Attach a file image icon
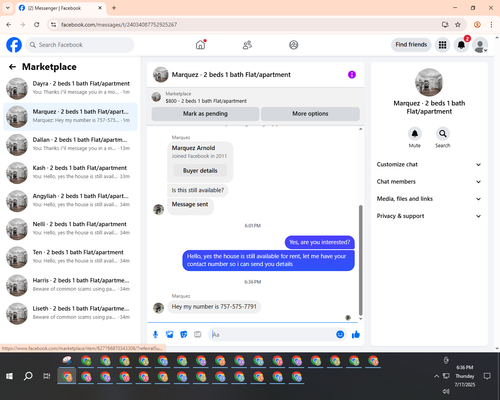 point(170,334)
